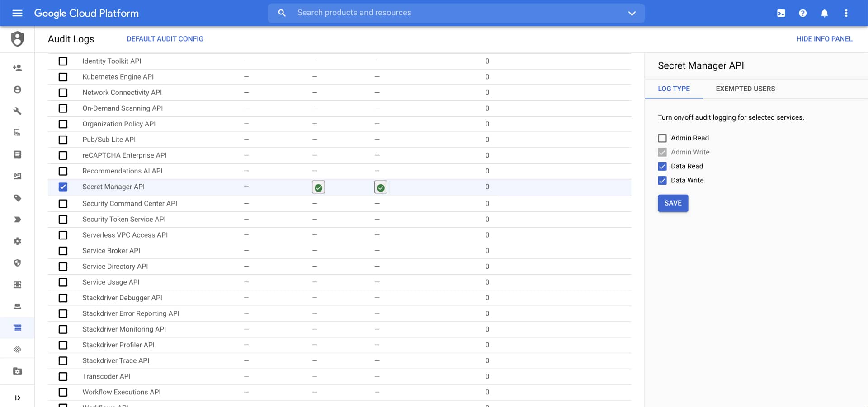868x407 pixels.
Task: Open the wrench troubleshooter sidebar icon
Action: click(17, 111)
